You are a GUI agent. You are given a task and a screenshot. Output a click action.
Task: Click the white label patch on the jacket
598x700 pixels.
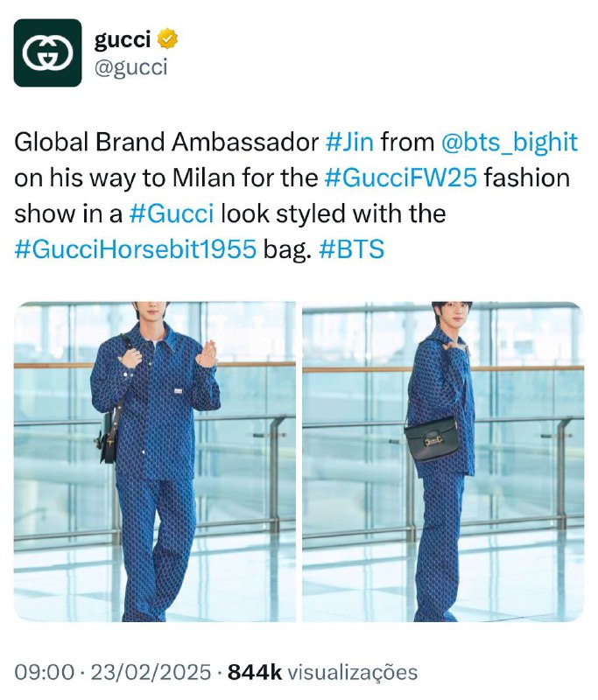(179, 391)
